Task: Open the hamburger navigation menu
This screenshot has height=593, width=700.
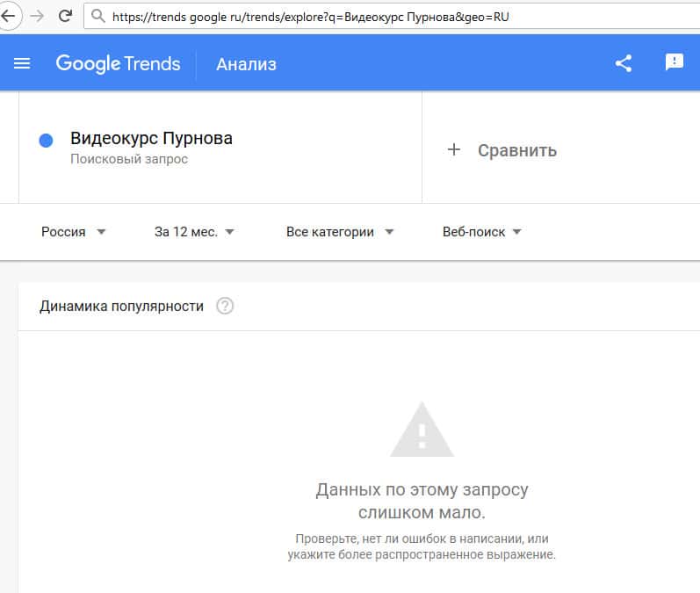Action: pyautogui.click(x=22, y=63)
